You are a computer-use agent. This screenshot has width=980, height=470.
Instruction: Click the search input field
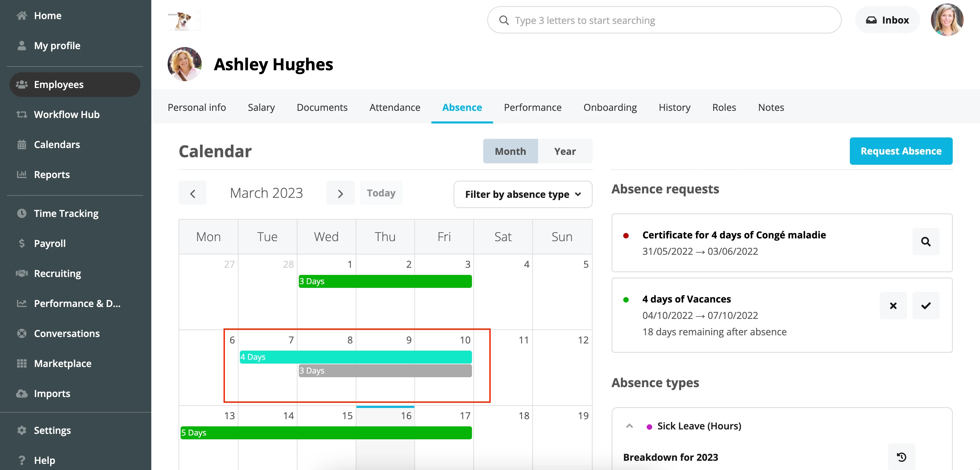(664, 20)
